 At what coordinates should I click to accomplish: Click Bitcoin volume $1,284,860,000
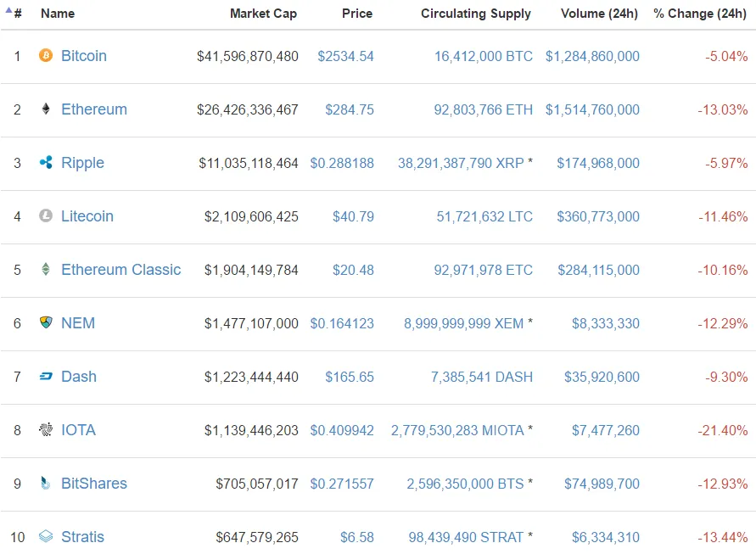(x=592, y=56)
